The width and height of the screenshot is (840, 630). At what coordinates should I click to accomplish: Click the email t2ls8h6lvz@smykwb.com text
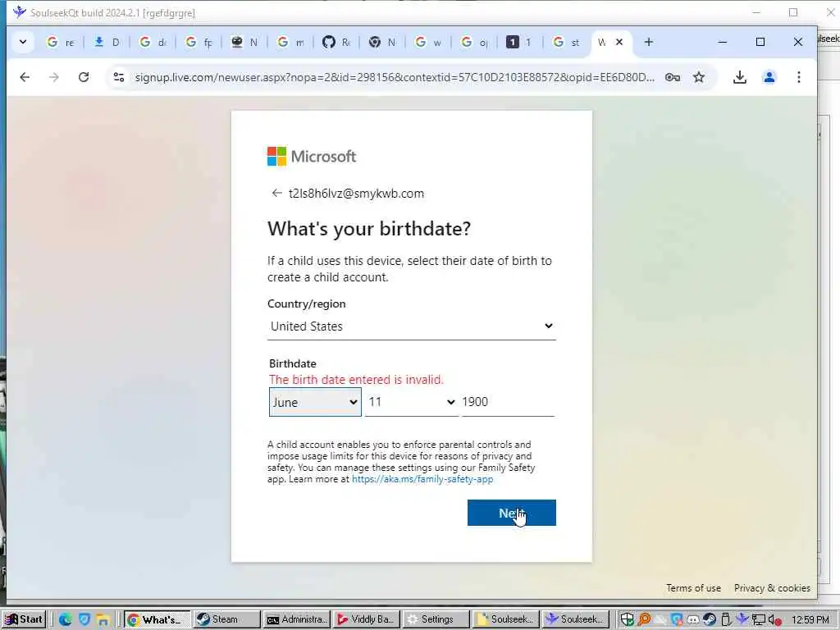pyautogui.click(x=356, y=194)
